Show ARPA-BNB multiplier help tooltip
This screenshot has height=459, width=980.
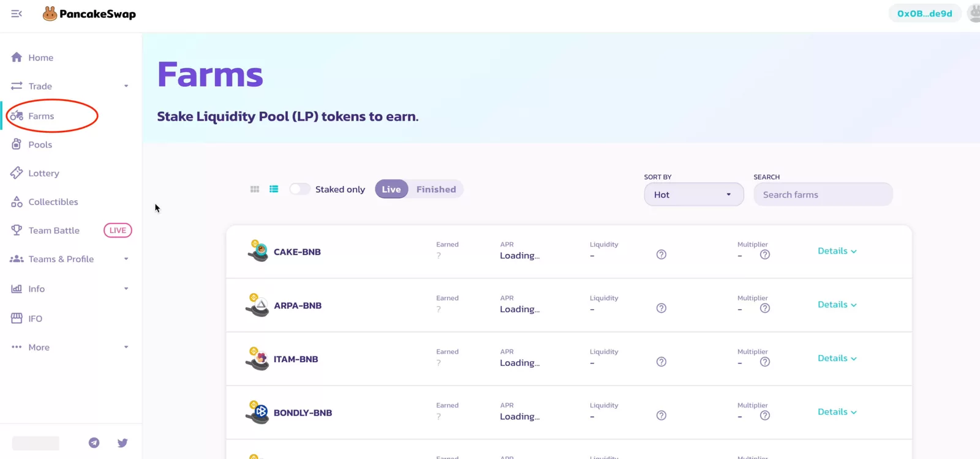point(765,308)
